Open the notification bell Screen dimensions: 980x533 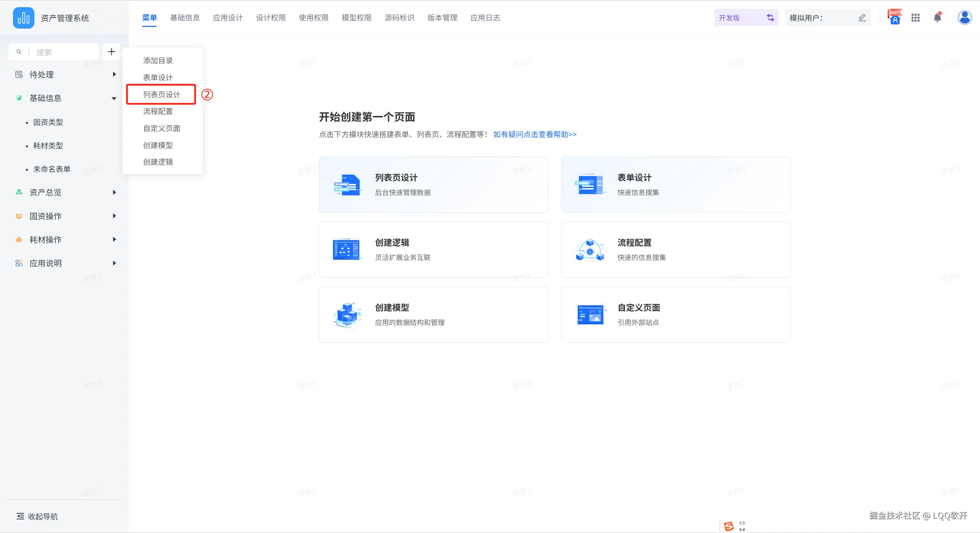click(937, 17)
